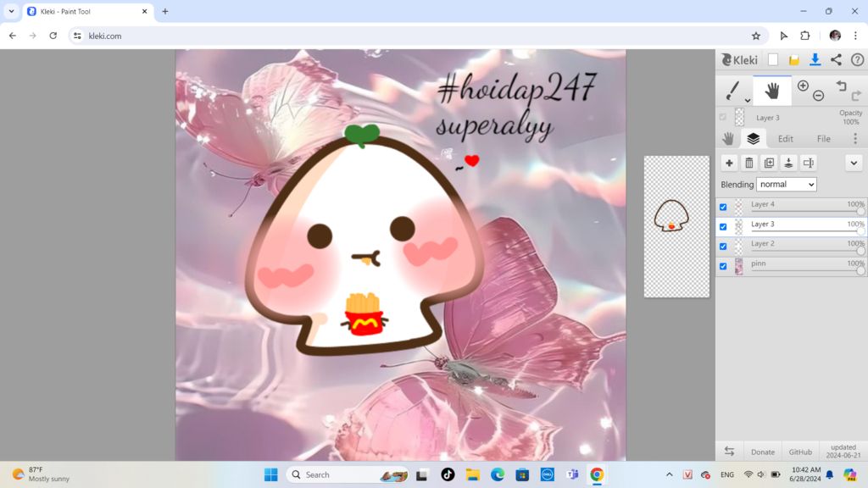Viewport: 868px width, 488px height.
Task: Click the updated 2024-06-21 note
Action: (x=843, y=451)
